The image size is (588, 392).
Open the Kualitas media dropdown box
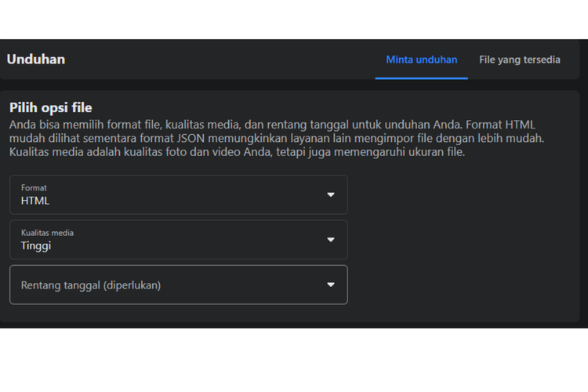coord(178,240)
